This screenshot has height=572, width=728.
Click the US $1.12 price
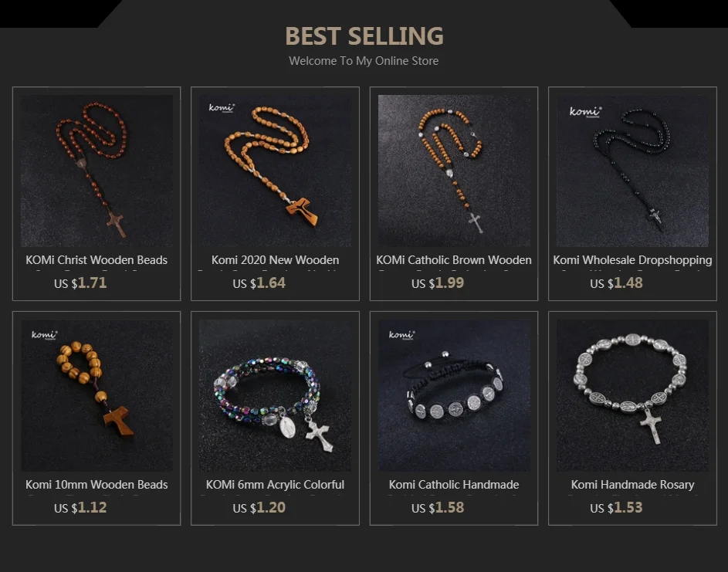pos(80,507)
